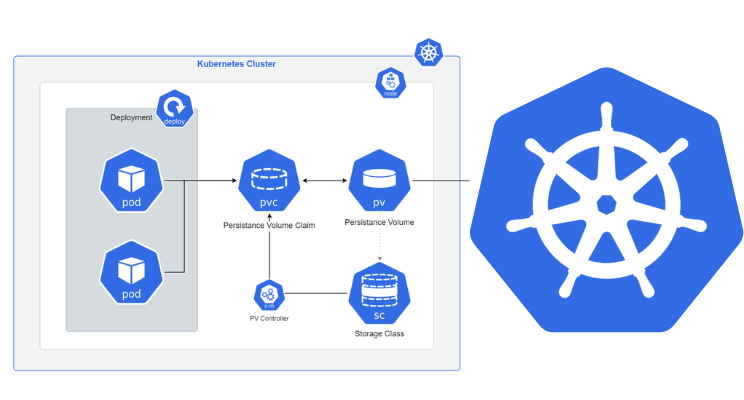Click the "PV Controller" caption text
The height and width of the screenshot is (400, 744).
coord(269,318)
